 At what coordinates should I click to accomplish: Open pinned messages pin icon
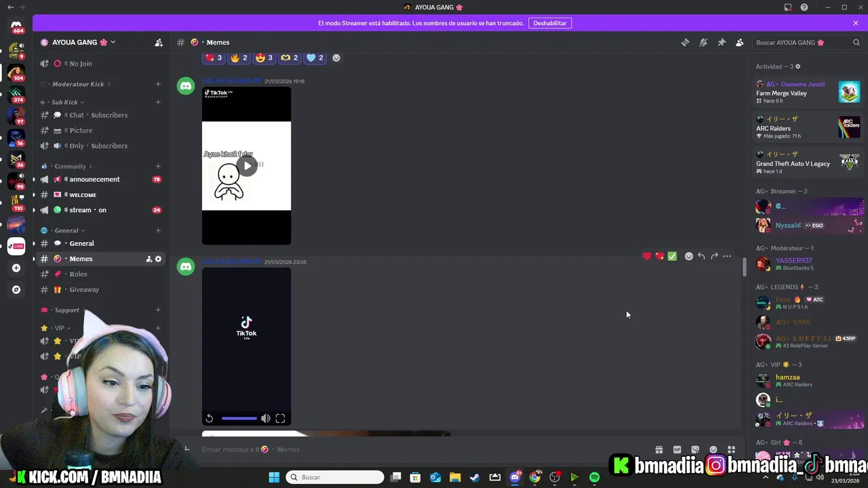[x=722, y=42]
